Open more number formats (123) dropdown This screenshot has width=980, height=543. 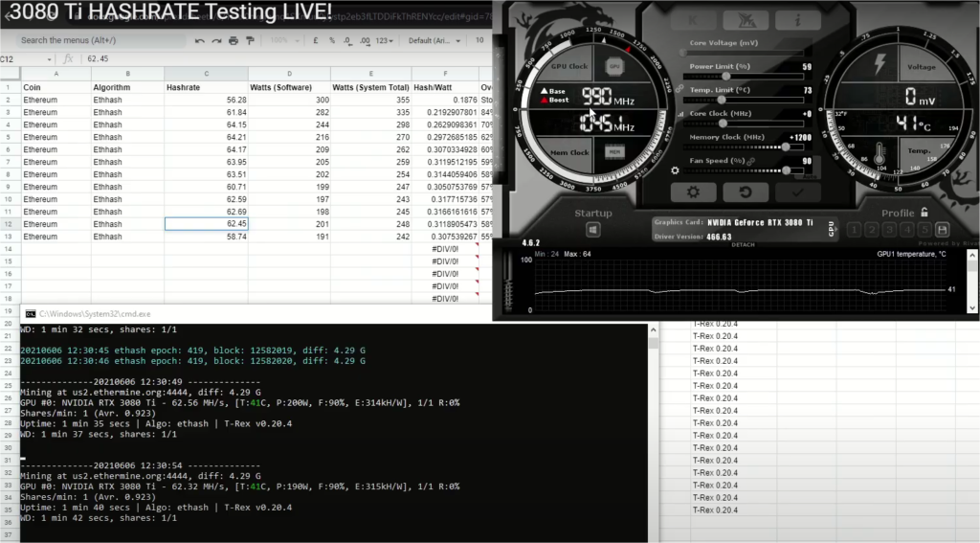(385, 40)
